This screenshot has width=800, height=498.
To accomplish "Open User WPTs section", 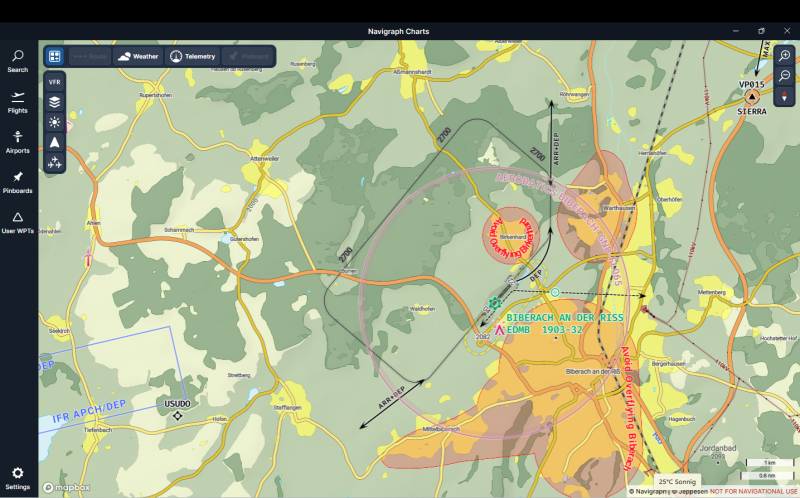I will (17, 223).
